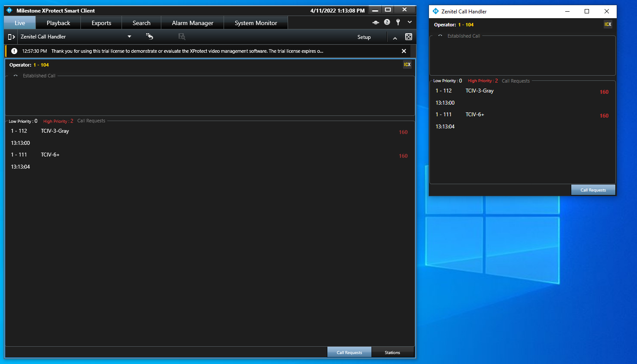Viewport: 637px width, 364px height.
Task: Toggle full screen mode icon
Action: (x=408, y=37)
